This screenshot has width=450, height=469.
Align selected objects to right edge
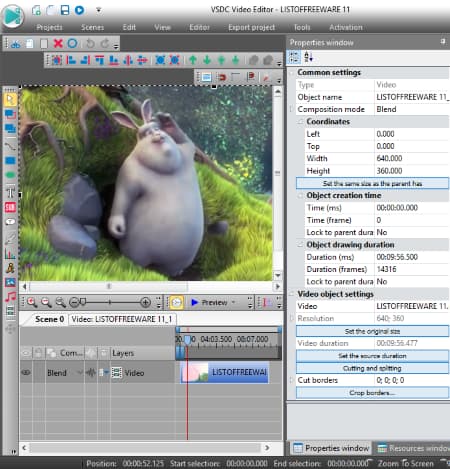pos(85,60)
